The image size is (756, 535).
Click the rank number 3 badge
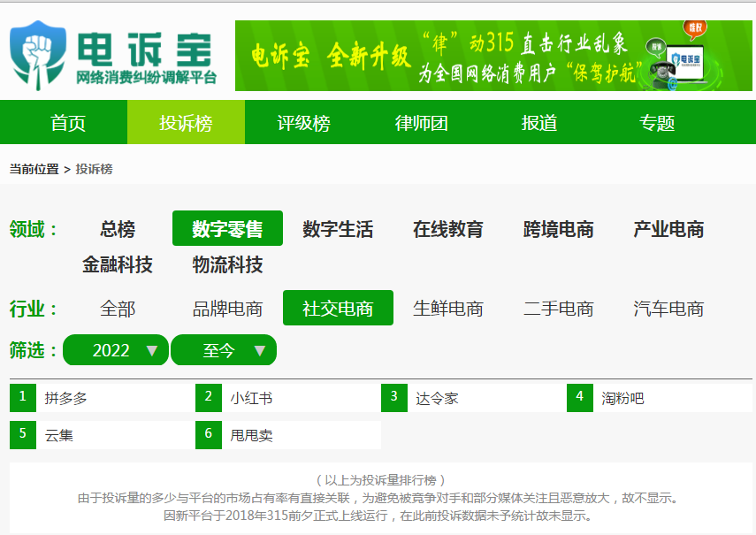pyautogui.click(x=393, y=398)
